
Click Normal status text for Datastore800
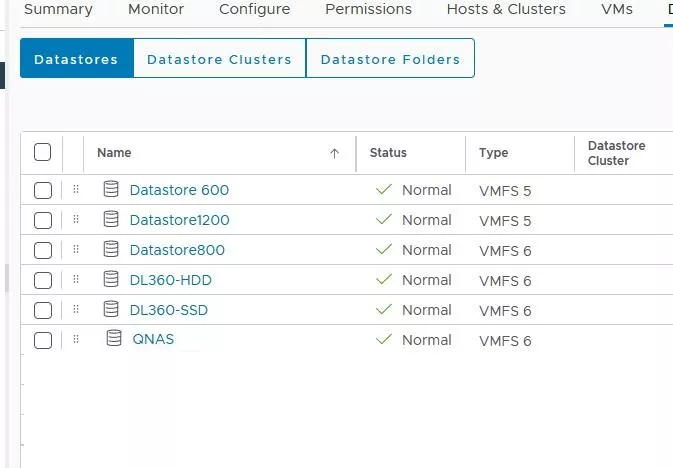coord(427,250)
